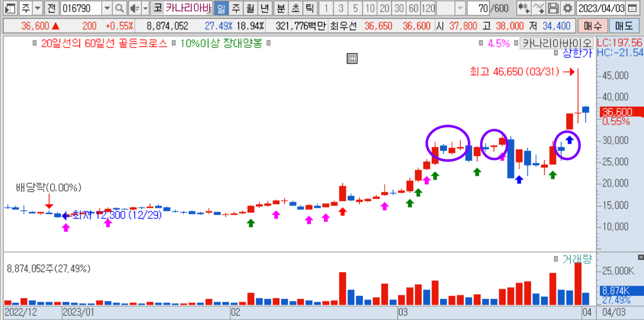The width and height of the screenshot is (644, 320).
Task: Click the date field 2023/04/03
Action: tap(601, 8)
